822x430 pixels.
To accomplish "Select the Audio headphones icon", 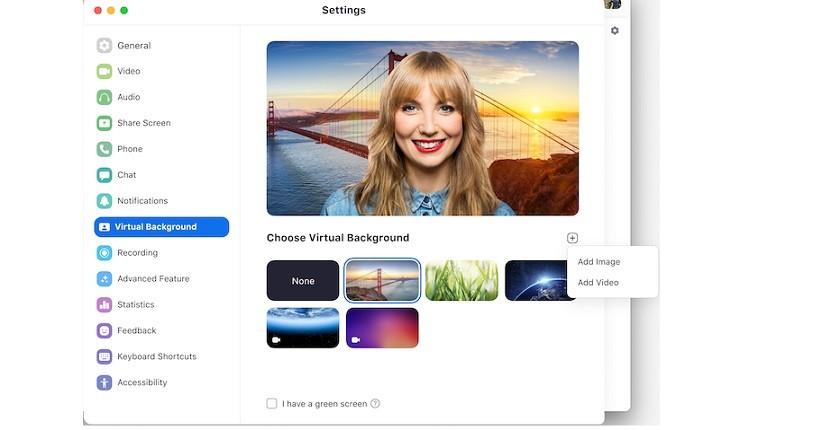I will (x=104, y=97).
